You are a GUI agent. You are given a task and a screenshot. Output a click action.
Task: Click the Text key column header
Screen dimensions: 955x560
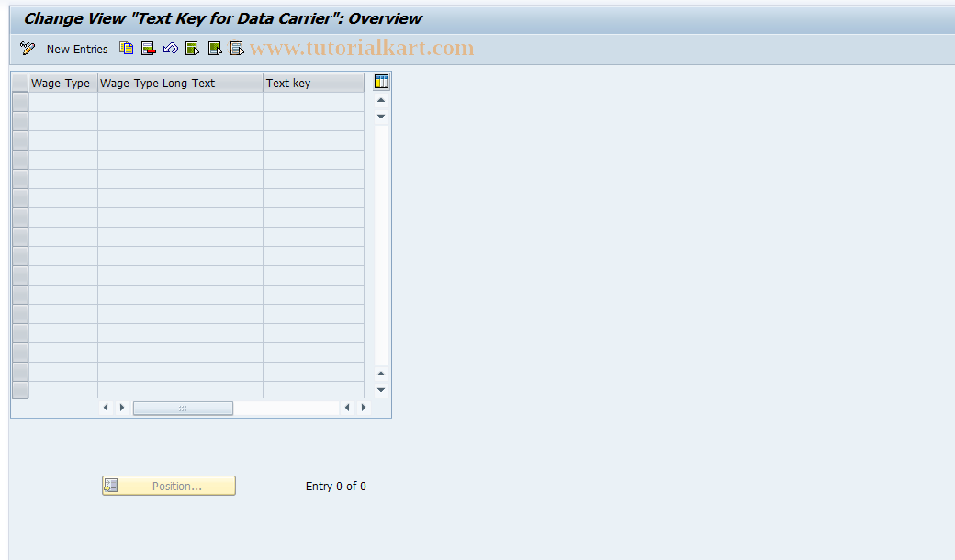pyautogui.click(x=314, y=84)
